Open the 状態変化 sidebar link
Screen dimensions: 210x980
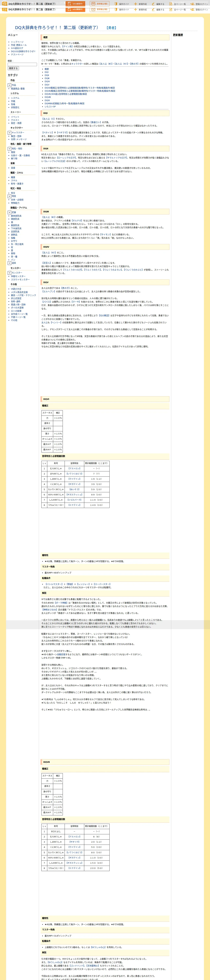[15, 107]
